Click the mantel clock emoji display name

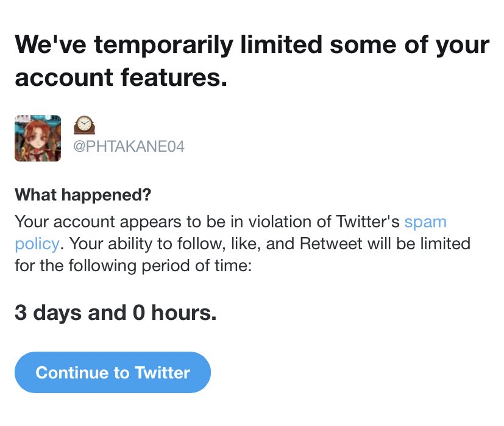pos(84,125)
